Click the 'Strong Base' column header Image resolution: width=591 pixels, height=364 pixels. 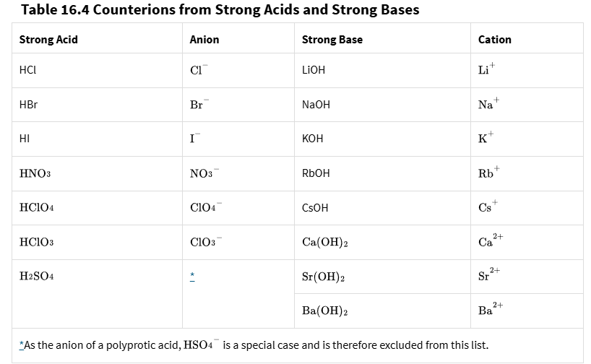[332, 40]
